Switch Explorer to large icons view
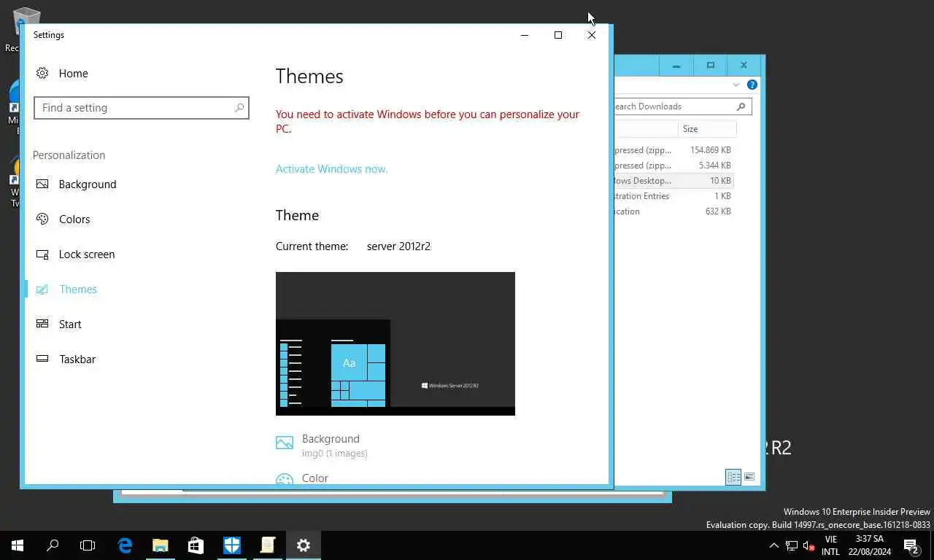Viewport: 934px width, 560px height. click(749, 477)
